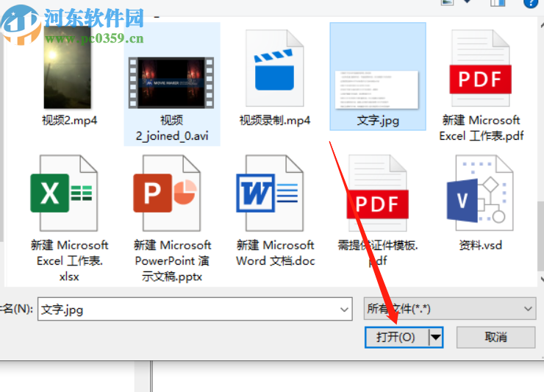Click the 文字.jpg file name label

378,121
